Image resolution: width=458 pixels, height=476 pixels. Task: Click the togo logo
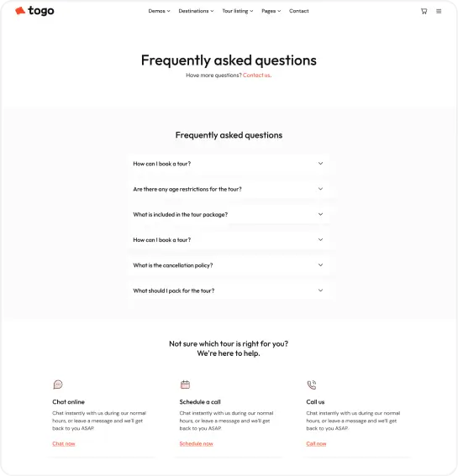click(x=34, y=11)
